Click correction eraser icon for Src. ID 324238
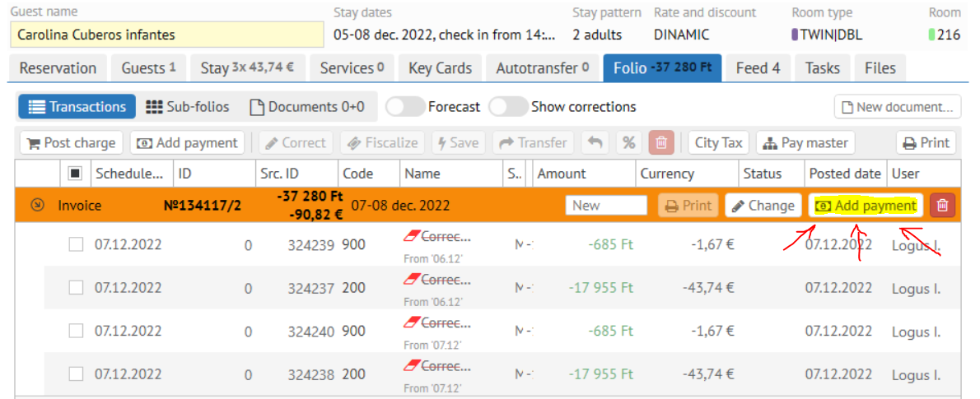This screenshot has height=399, width=980. (x=411, y=366)
